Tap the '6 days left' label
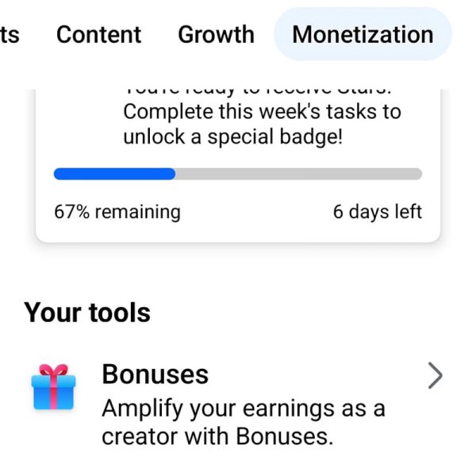The width and height of the screenshot is (476, 476). 378,212
